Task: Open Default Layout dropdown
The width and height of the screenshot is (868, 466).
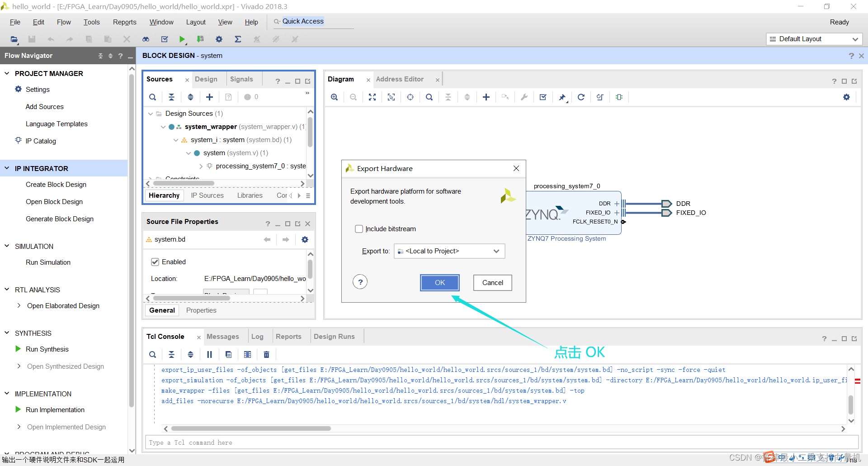Action: coord(814,39)
